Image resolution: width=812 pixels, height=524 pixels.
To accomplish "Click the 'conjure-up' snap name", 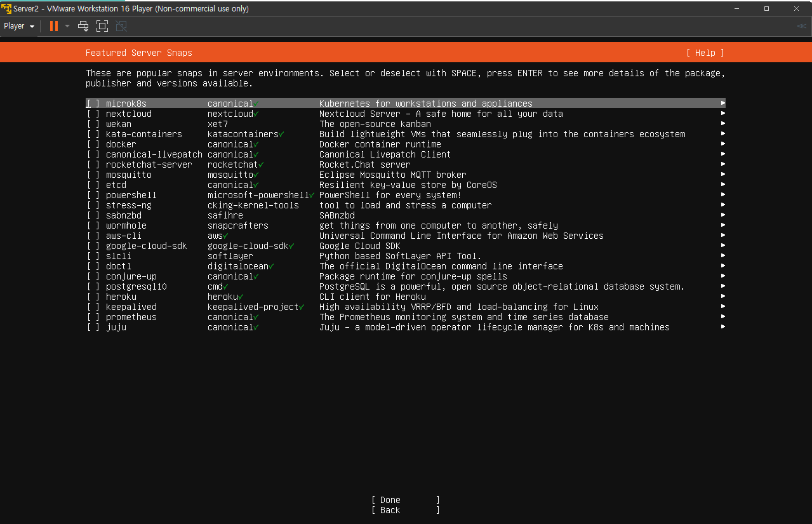I will click(x=131, y=276).
